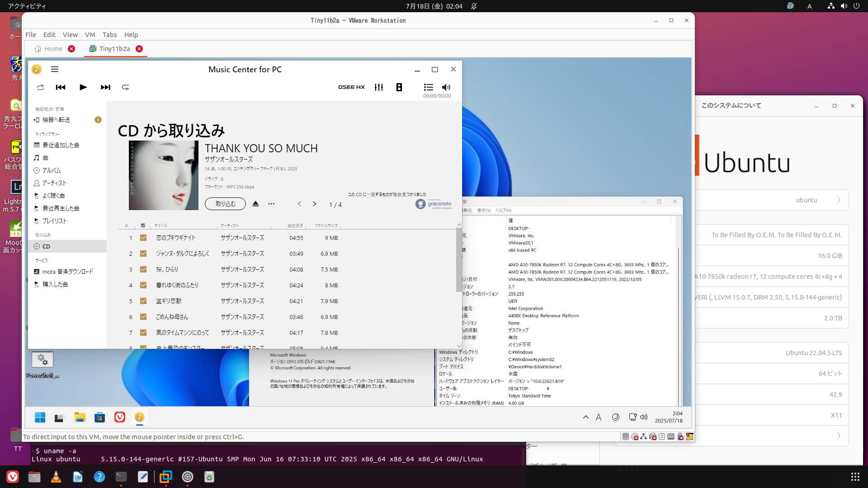Image resolution: width=868 pixels, height=488 pixels.
Task: Open the 曲 songs view
Action: tap(45, 158)
